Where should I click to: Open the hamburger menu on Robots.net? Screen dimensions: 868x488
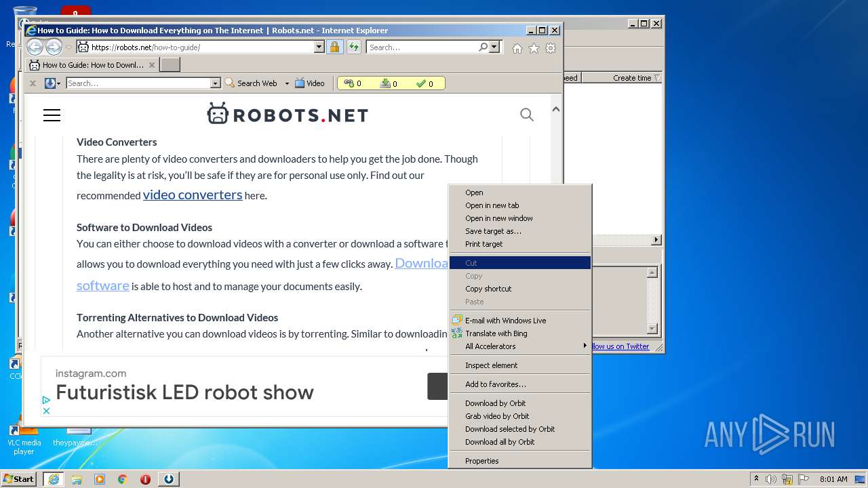[52, 115]
